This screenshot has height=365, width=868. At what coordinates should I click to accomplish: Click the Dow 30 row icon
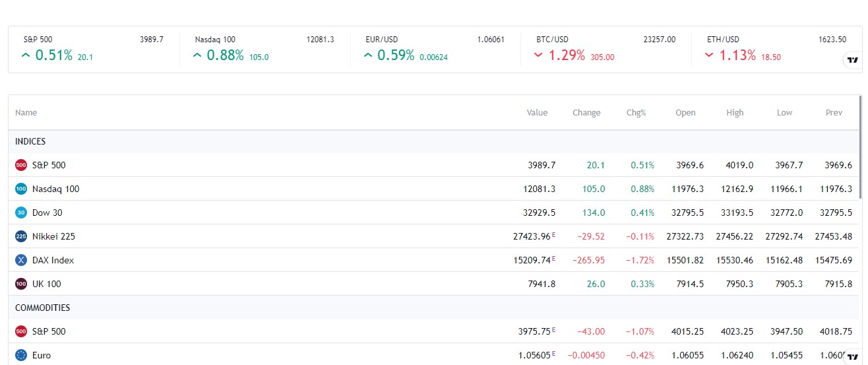21,213
